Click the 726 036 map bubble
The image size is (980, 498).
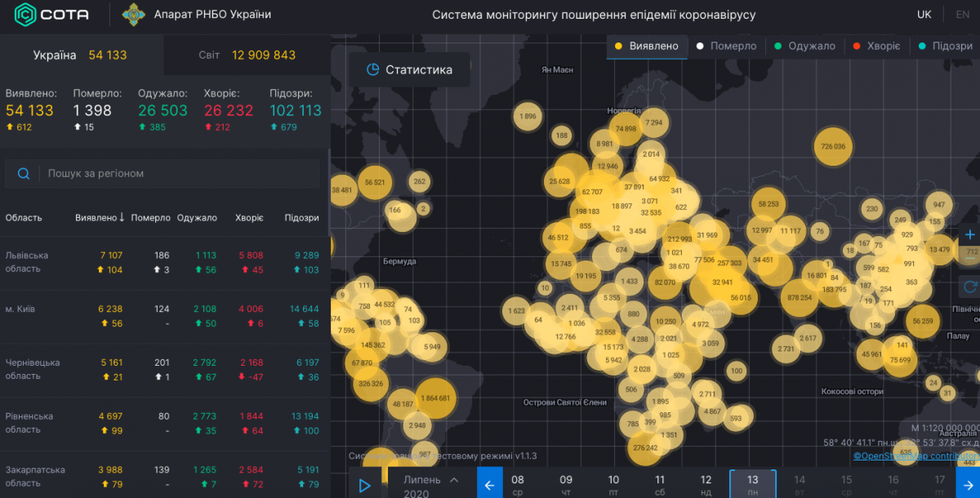[x=834, y=147]
